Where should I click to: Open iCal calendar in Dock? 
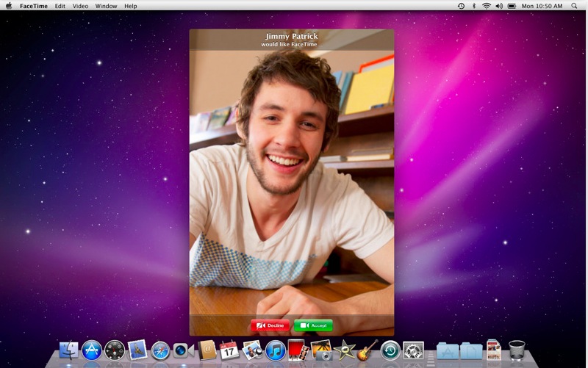[x=229, y=350]
